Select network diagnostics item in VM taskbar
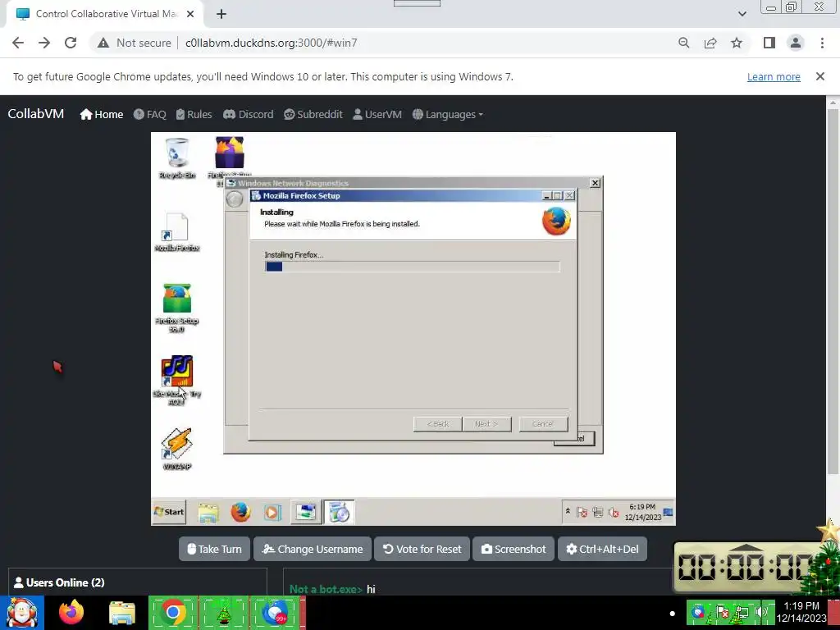This screenshot has width=840, height=630. tap(307, 512)
